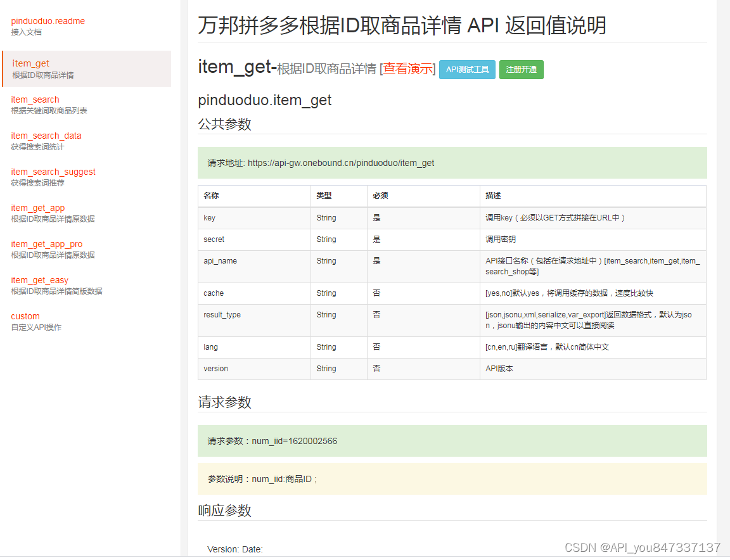This screenshot has width=730, height=560.
Task: Open item_get_app_pro sidebar entry
Action: click(46, 244)
